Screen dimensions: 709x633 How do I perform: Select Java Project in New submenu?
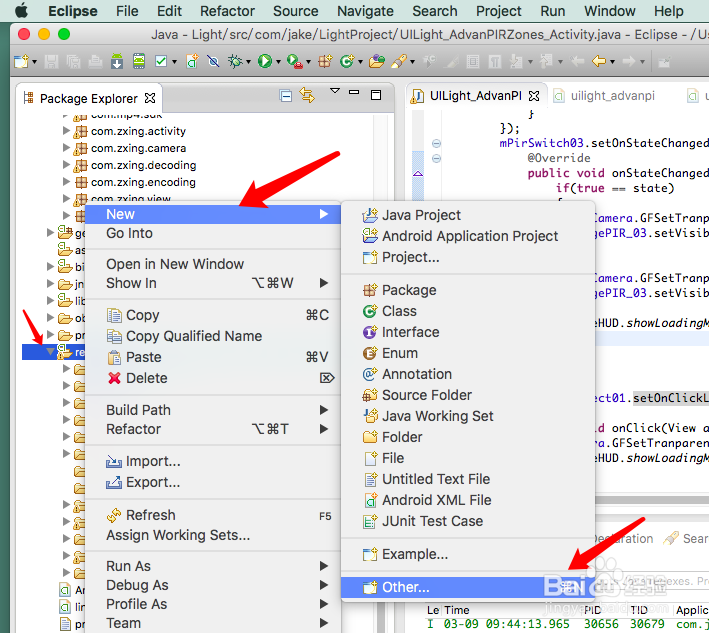(x=468, y=215)
